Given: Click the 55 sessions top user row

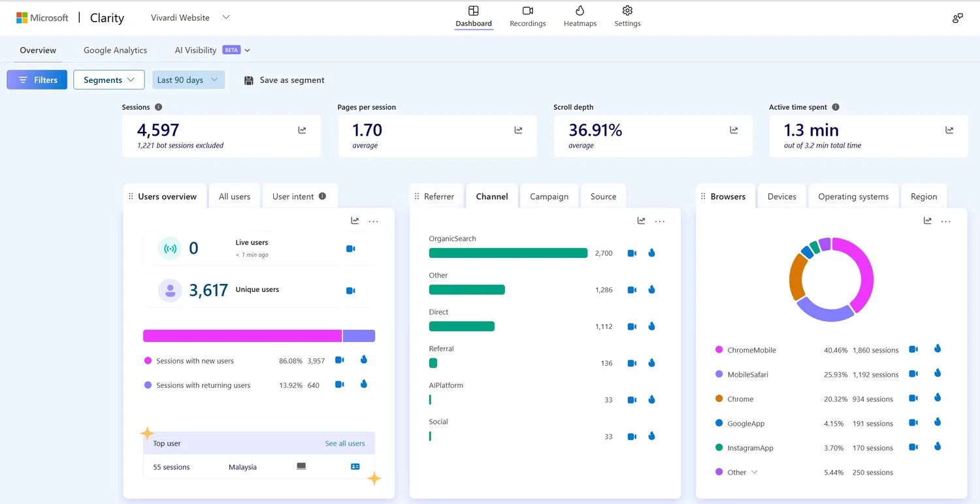Looking at the screenshot, I should 259,467.
